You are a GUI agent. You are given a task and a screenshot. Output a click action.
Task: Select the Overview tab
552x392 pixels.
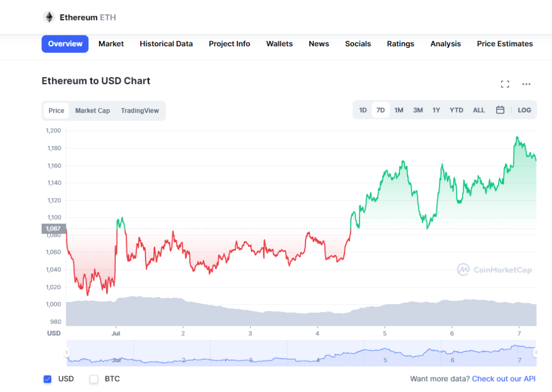[65, 44]
